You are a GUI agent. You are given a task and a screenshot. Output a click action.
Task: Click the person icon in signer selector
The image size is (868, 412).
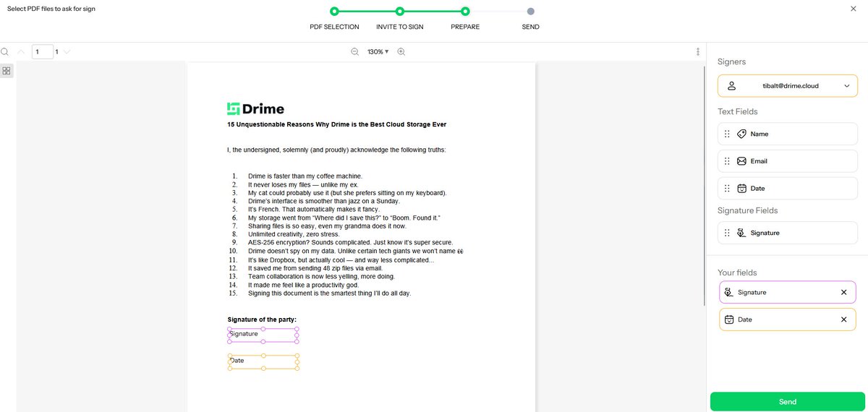pos(731,86)
